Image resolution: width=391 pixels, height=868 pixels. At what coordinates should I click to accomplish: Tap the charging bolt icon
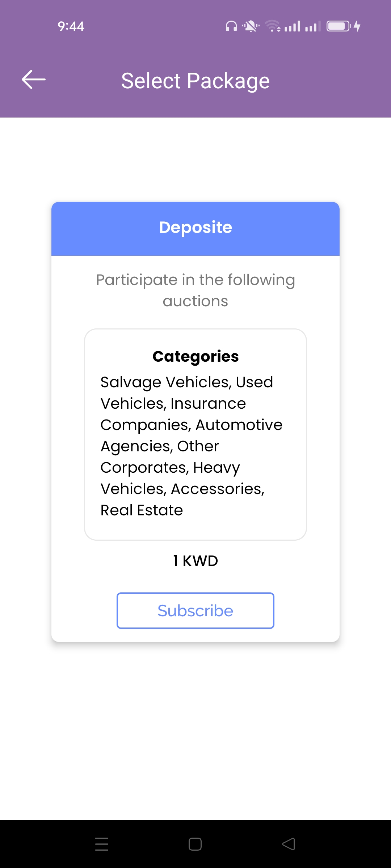[x=357, y=26]
